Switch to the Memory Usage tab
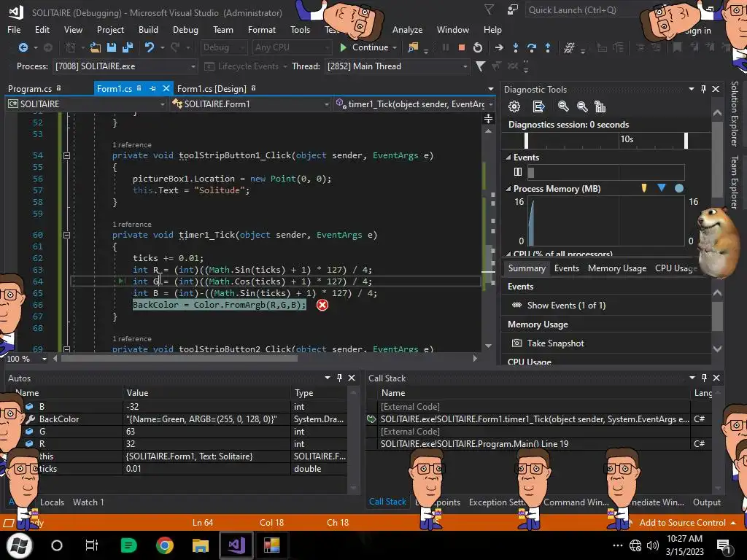This screenshot has height=560, width=747. coord(617,268)
